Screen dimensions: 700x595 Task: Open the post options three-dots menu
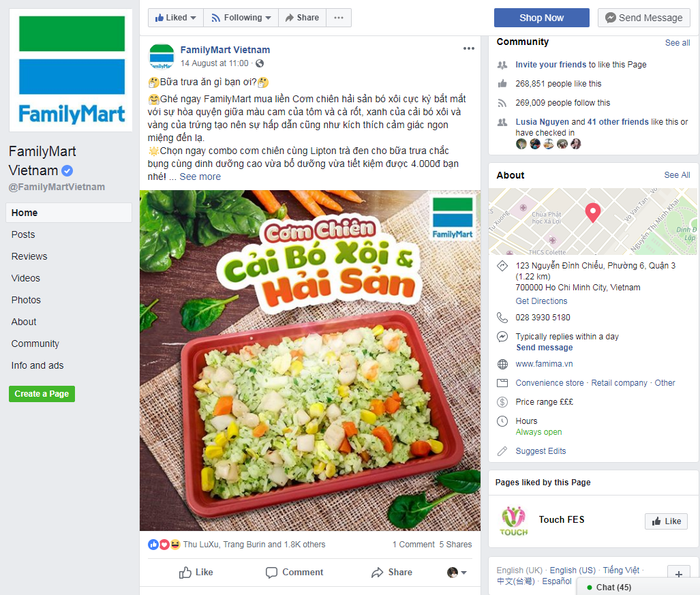click(468, 49)
